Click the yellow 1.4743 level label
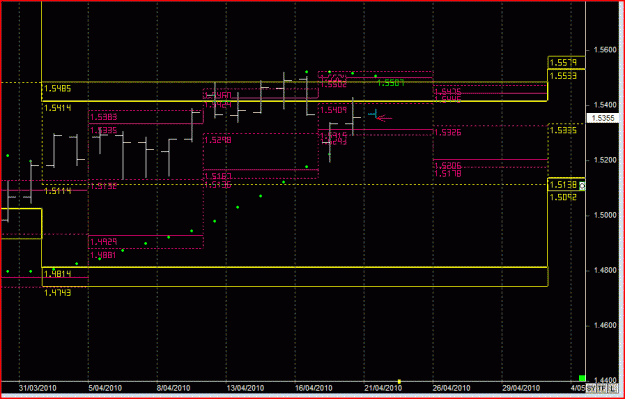This screenshot has width=625, height=399. pos(57,292)
